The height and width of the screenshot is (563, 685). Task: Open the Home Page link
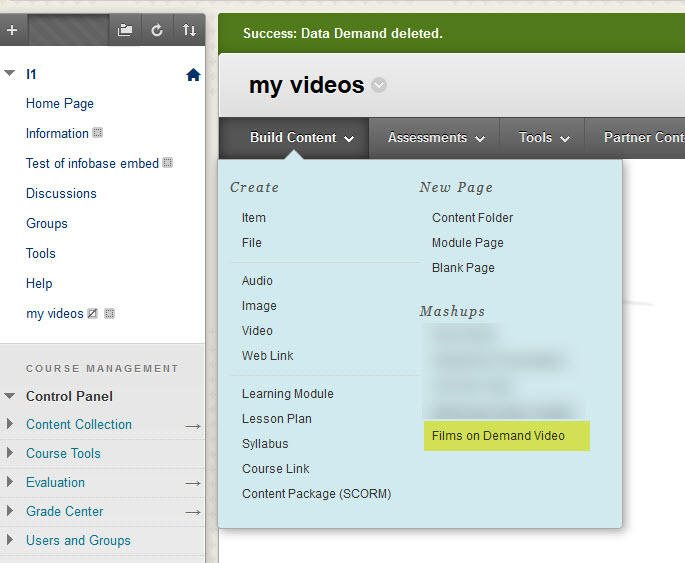pos(60,104)
